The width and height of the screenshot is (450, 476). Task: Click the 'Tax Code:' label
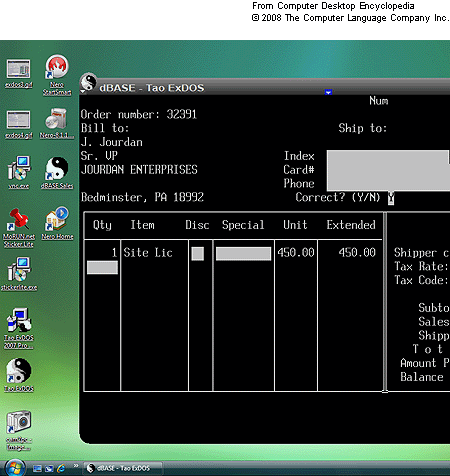pos(421,280)
